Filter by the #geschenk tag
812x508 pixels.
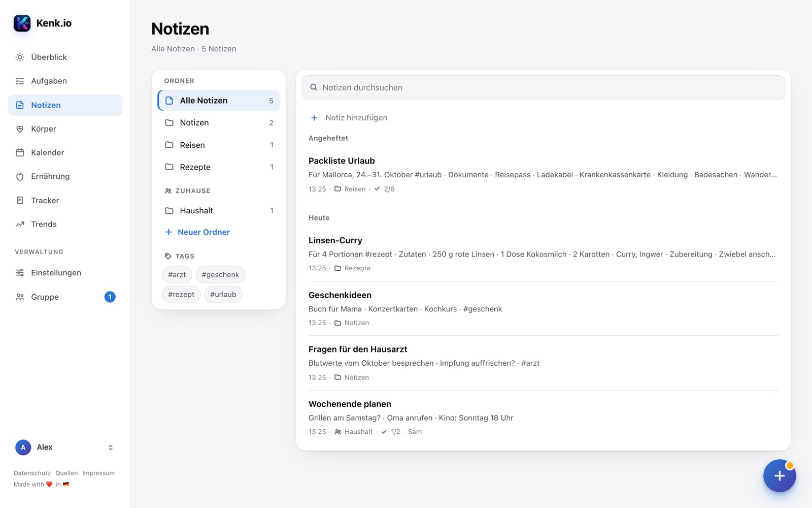[x=220, y=274]
